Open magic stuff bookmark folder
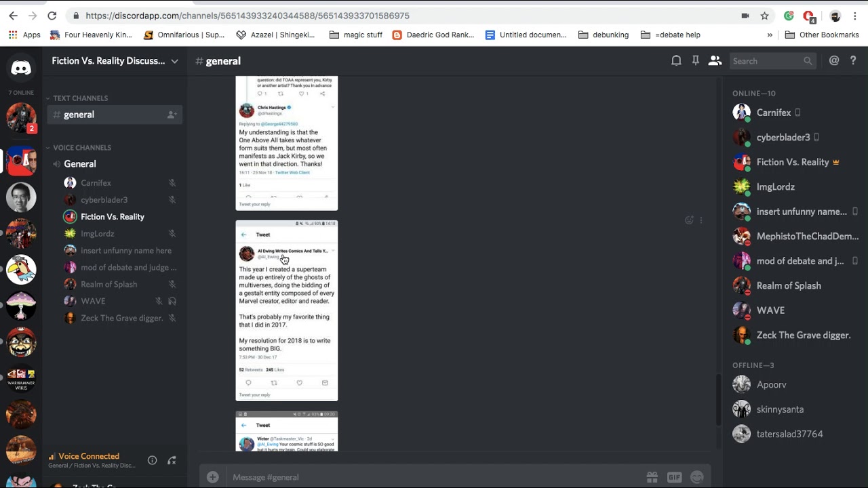This screenshot has width=868, height=488. point(356,35)
